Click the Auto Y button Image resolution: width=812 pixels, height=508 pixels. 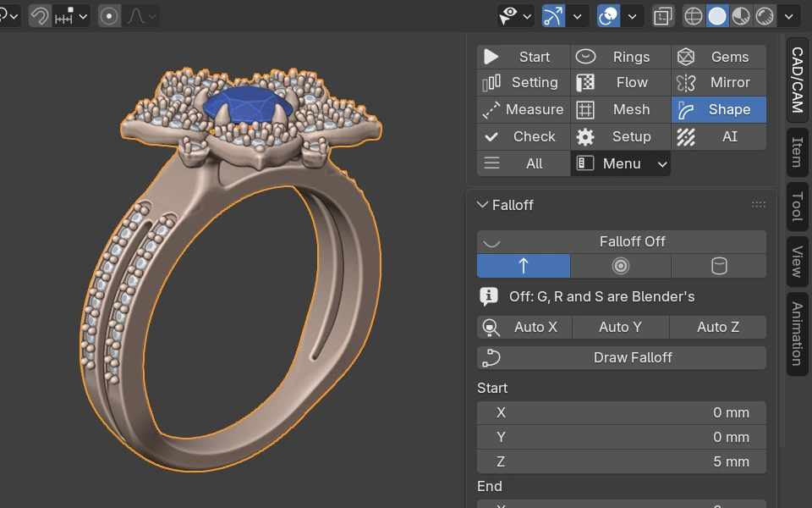(620, 327)
